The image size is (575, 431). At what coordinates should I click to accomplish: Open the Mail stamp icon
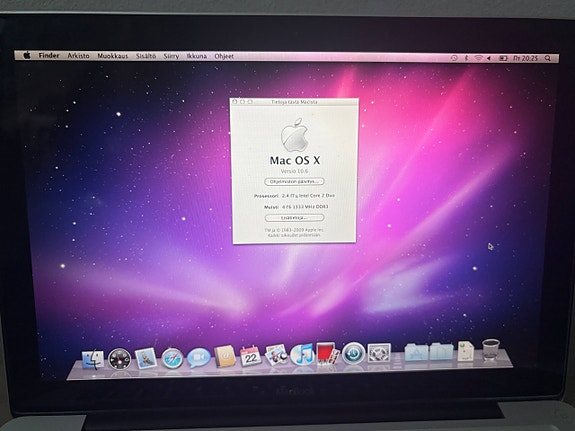(x=146, y=358)
